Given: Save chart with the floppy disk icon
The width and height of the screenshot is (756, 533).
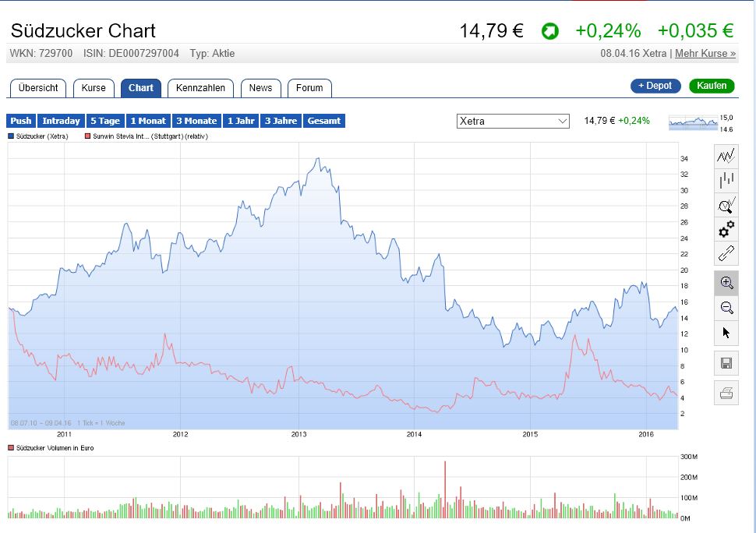Looking at the screenshot, I should point(726,363).
